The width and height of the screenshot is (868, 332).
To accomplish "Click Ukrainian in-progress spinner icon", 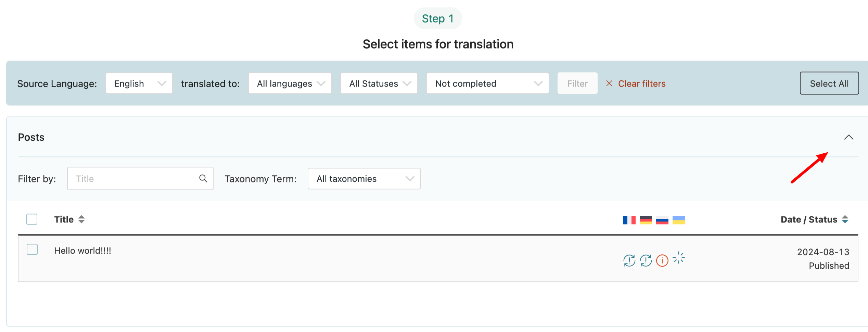I will coord(678,258).
